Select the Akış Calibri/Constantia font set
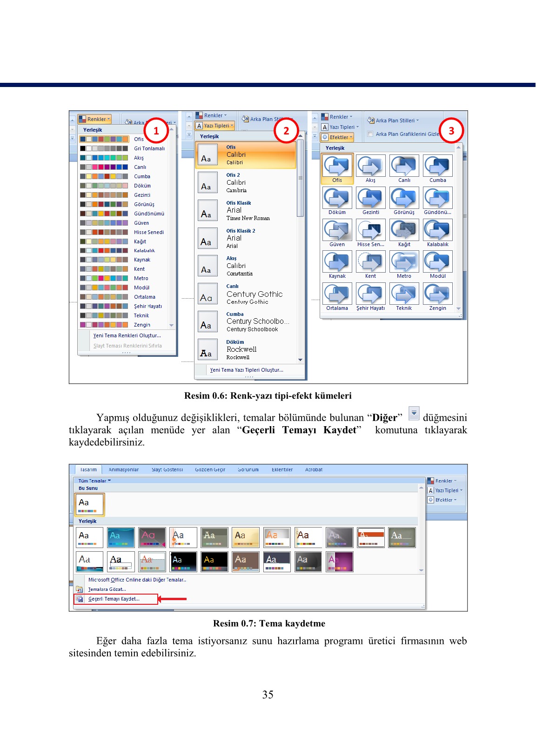This screenshot has height=756, width=536. pos(246,266)
